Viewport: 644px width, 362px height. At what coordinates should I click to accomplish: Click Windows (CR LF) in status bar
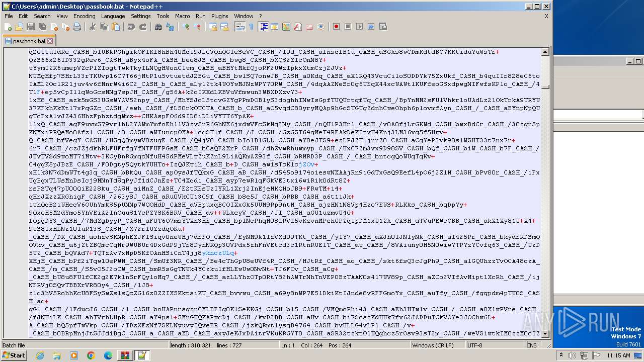[x=433, y=345]
